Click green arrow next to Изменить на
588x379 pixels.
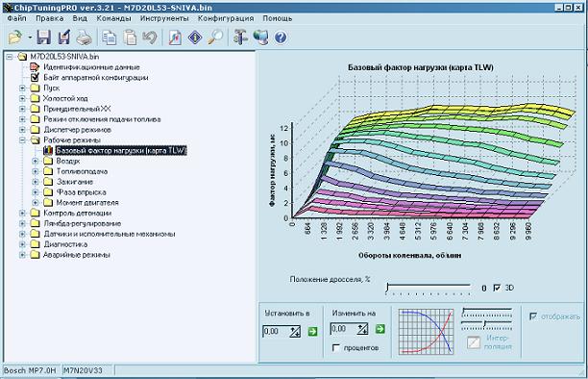(x=380, y=329)
